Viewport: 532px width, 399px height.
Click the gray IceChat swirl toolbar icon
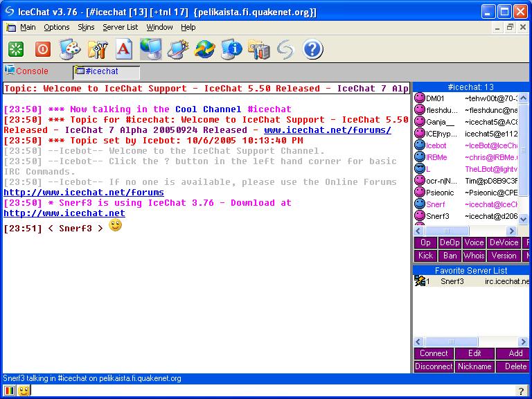point(285,49)
